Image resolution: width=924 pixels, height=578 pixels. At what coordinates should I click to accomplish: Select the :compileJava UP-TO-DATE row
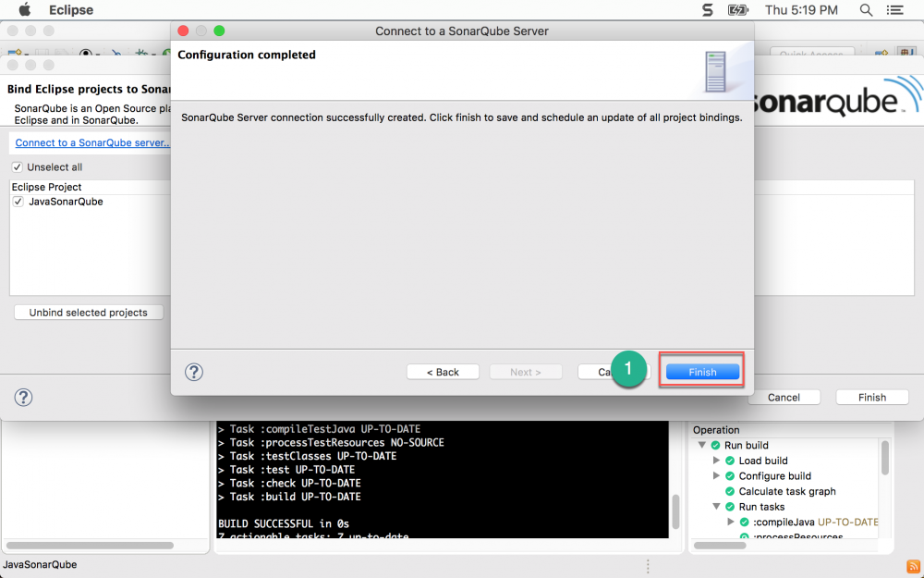(816, 522)
